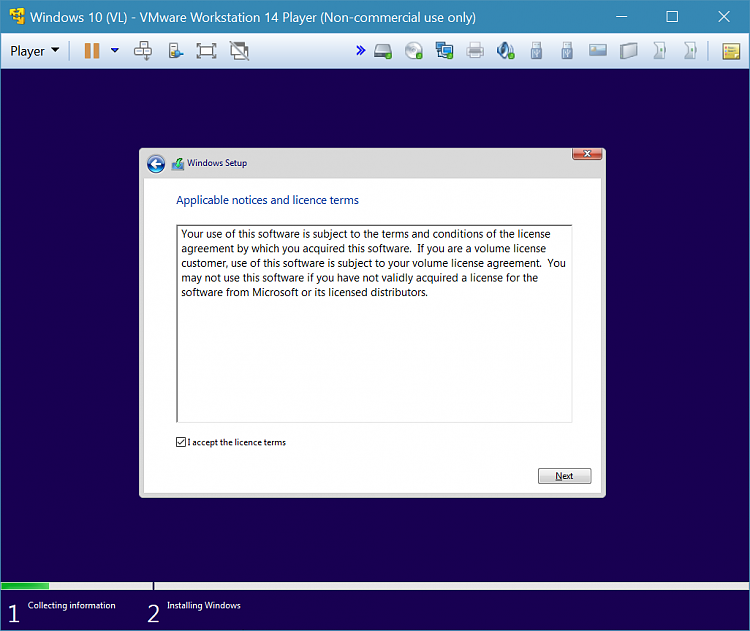Click the first serial port device icon

[660, 51]
